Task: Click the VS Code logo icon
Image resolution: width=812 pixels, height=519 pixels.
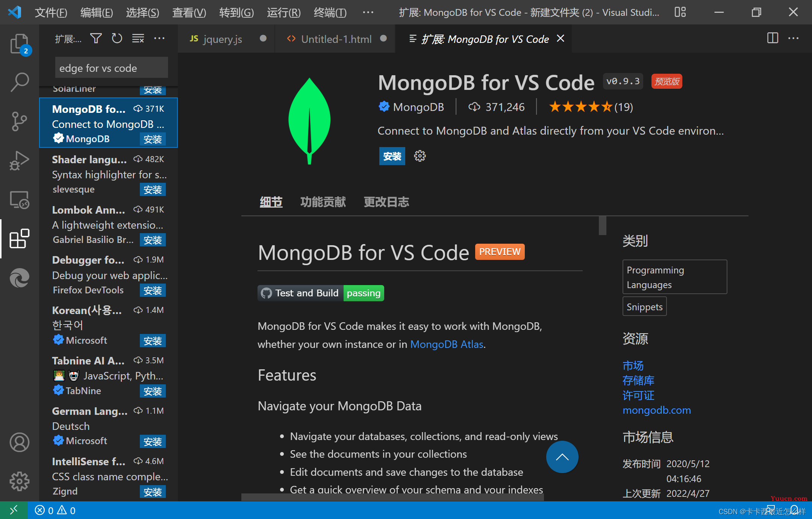Action: click(x=14, y=12)
